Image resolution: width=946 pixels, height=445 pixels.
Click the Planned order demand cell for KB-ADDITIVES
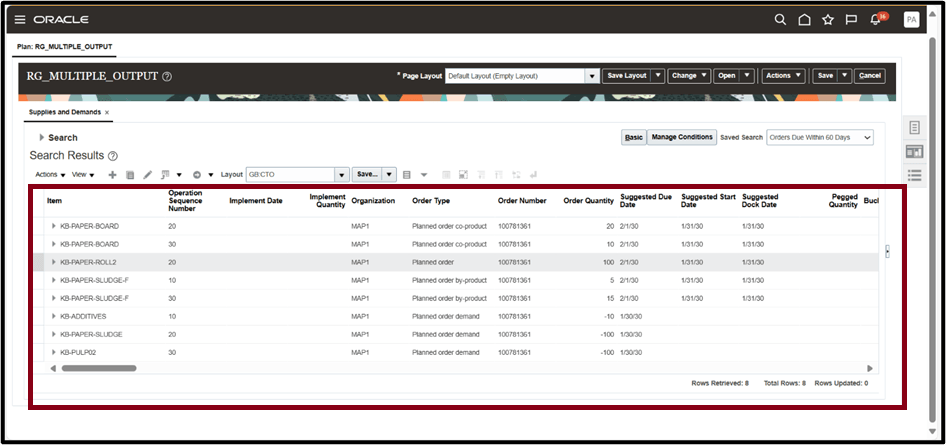(446, 317)
